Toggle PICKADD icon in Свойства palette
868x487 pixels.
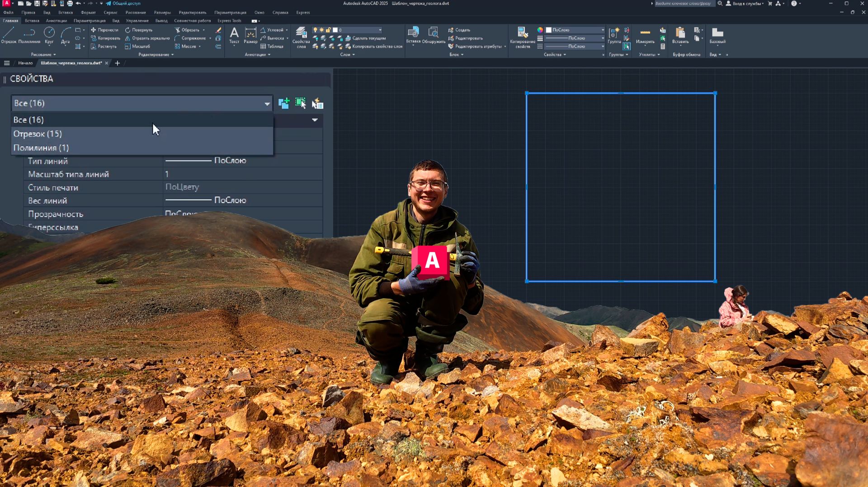(284, 103)
